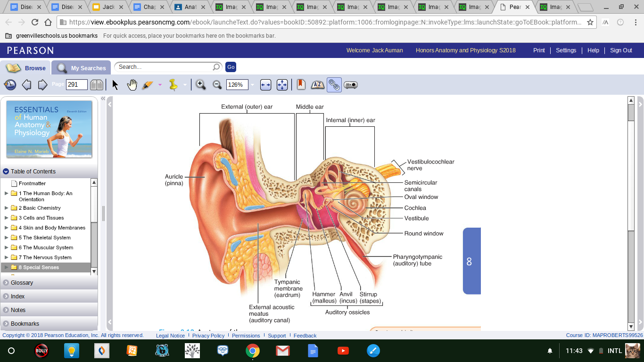Screen dimensions: 644x362
Task: Open the Permissions footer link
Action: [246, 336]
